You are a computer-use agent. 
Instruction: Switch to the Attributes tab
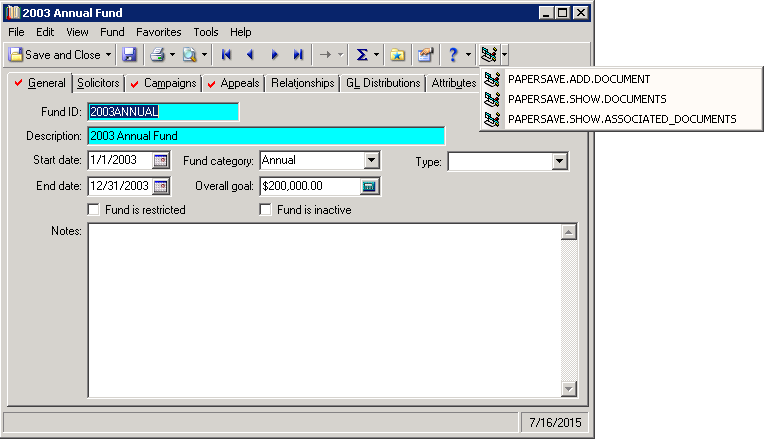[453, 83]
